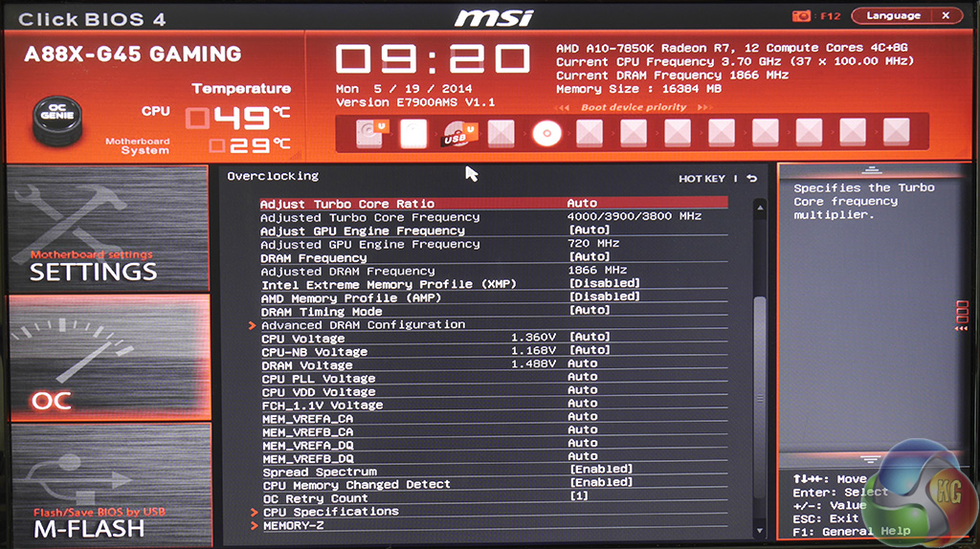The width and height of the screenshot is (980, 549).
Task: Open CPU-NB Voltage [Auto] dropdown
Action: tap(590, 350)
